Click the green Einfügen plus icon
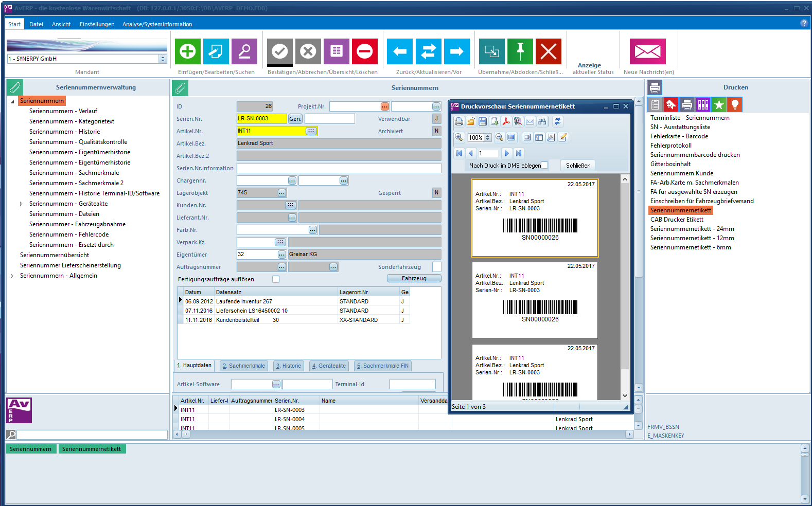The width and height of the screenshot is (812, 506). click(x=188, y=51)
